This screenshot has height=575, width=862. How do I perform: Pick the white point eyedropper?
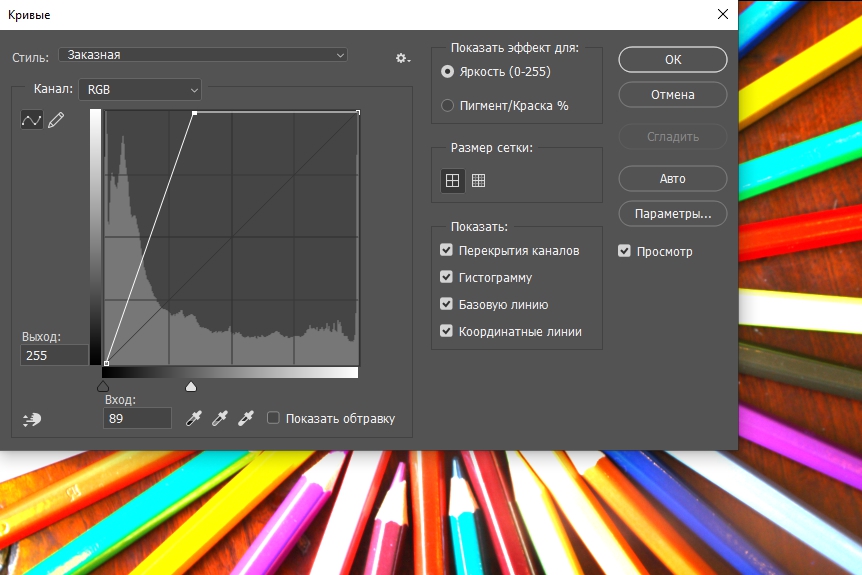[x=246, y=418]
